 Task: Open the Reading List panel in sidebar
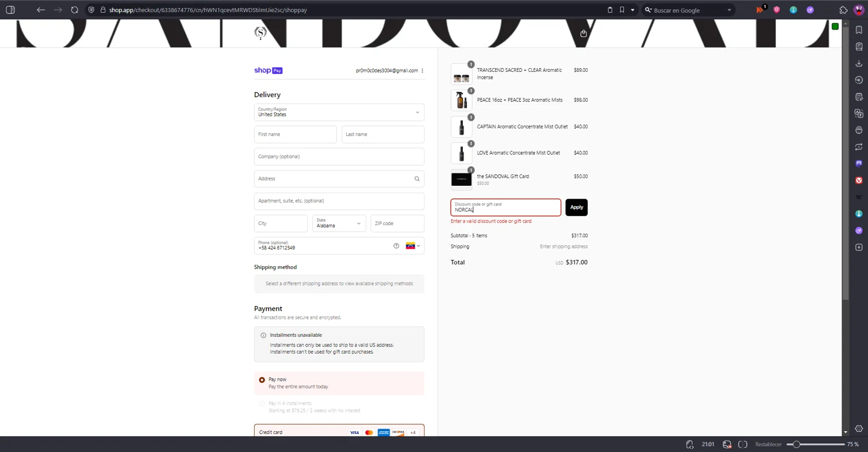859,46
